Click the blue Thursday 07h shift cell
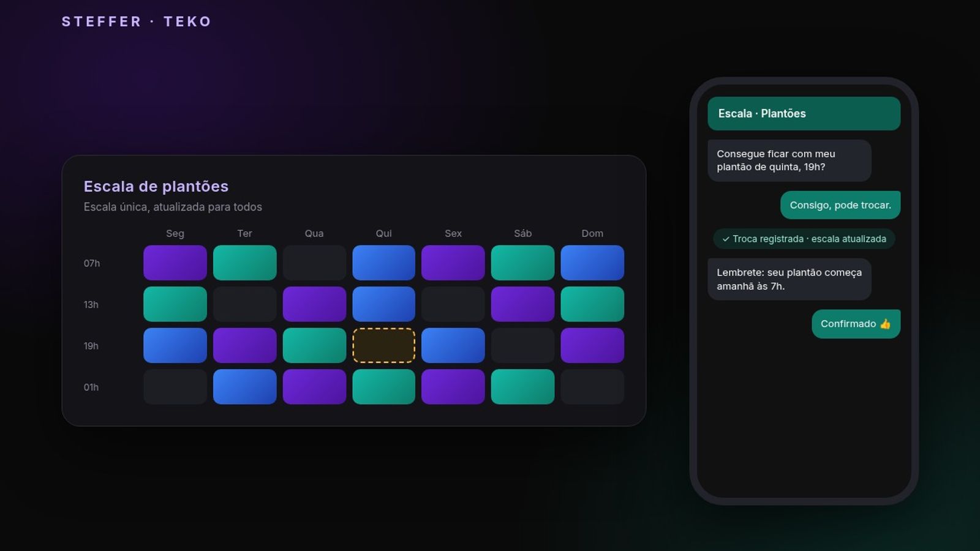Viewport: 980px width, 551px height. click(383, 263)
